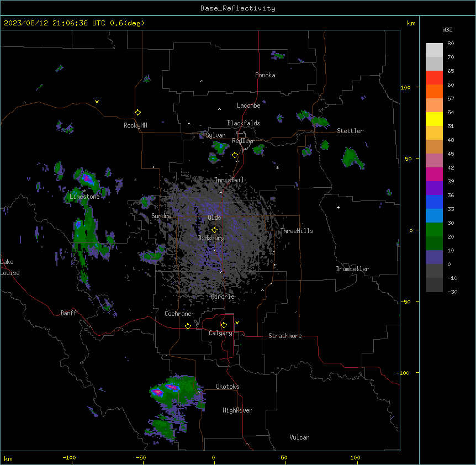Click the Calgary city label

[220, 333]
